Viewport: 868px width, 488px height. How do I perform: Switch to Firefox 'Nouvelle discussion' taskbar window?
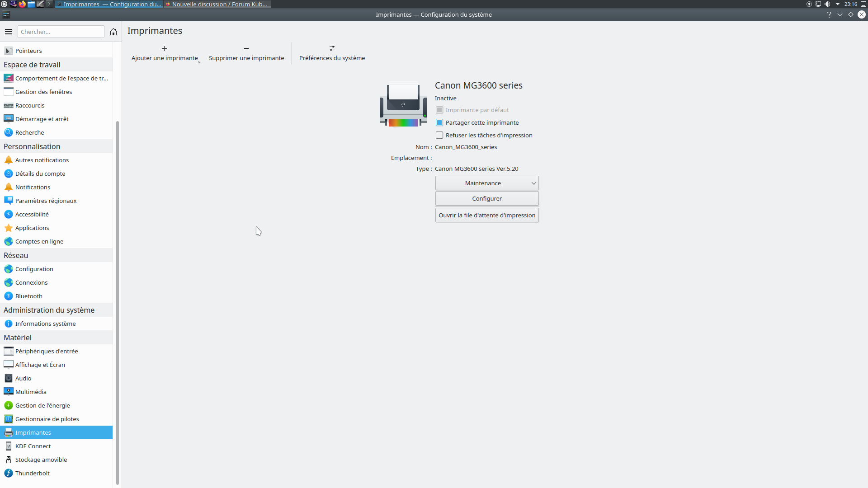click(x=217, y=4)
